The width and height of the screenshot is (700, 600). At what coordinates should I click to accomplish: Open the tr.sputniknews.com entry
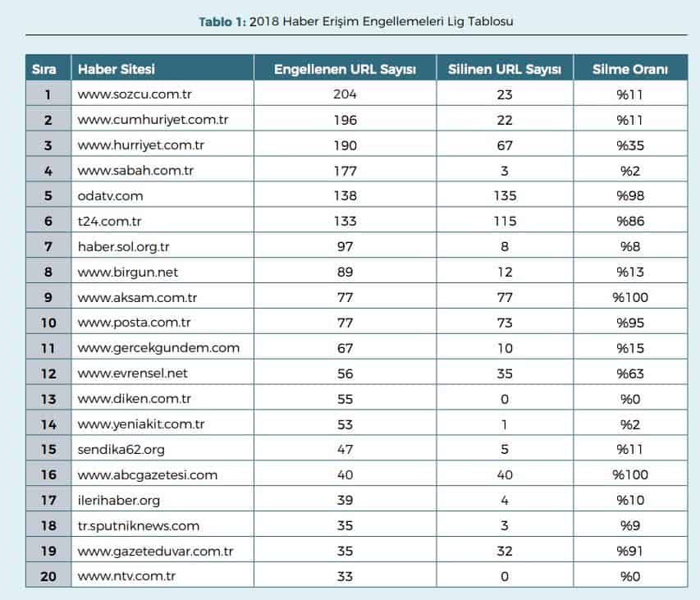[x=139, y=525]
